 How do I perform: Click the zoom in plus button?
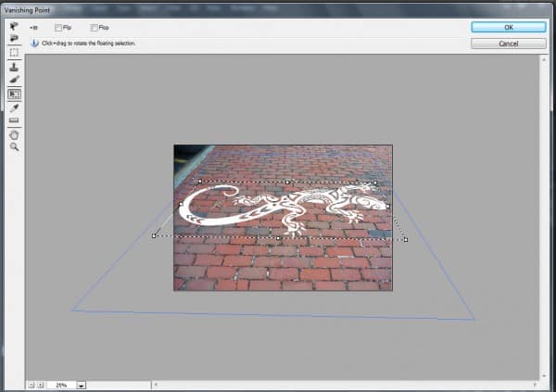coord(40,384)
